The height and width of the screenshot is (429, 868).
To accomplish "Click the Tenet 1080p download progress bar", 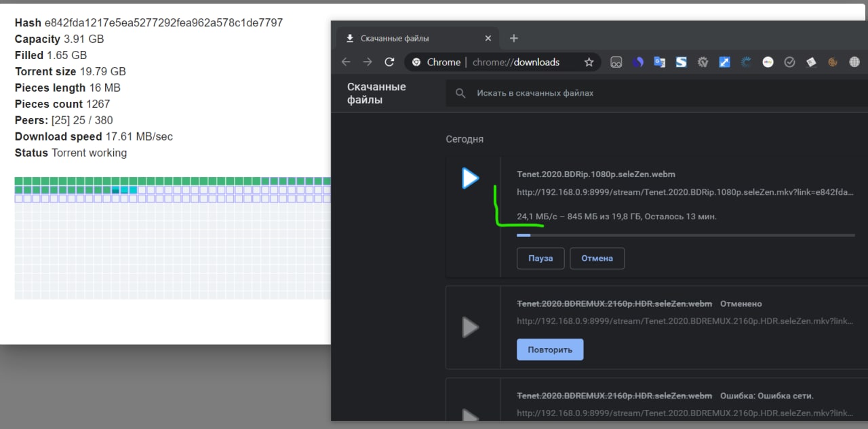I will pyautogui.click(x=686, y=236).
